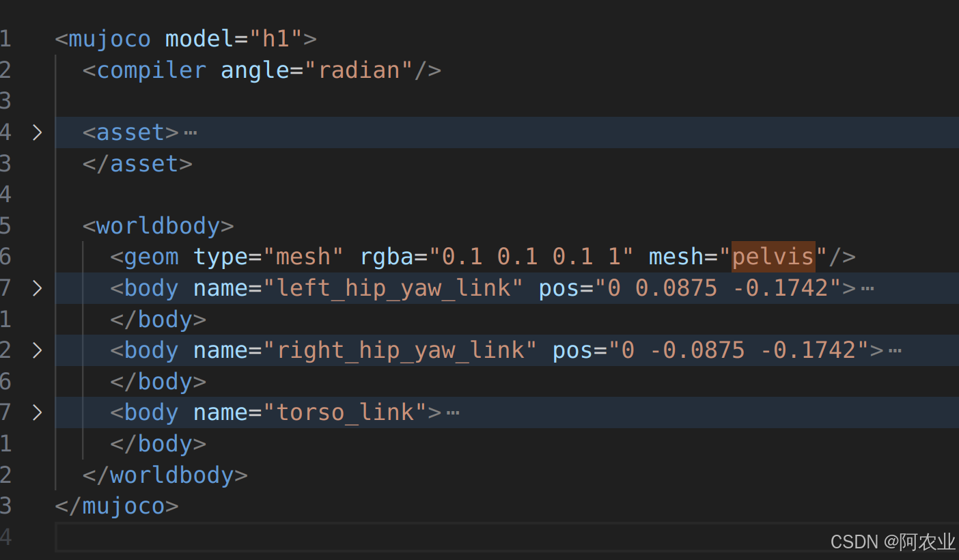Image resolution: width=959 pixels, height=560 pixels.
Task: Expand the folded asset section chevron
Action: (x=38, y=132)
